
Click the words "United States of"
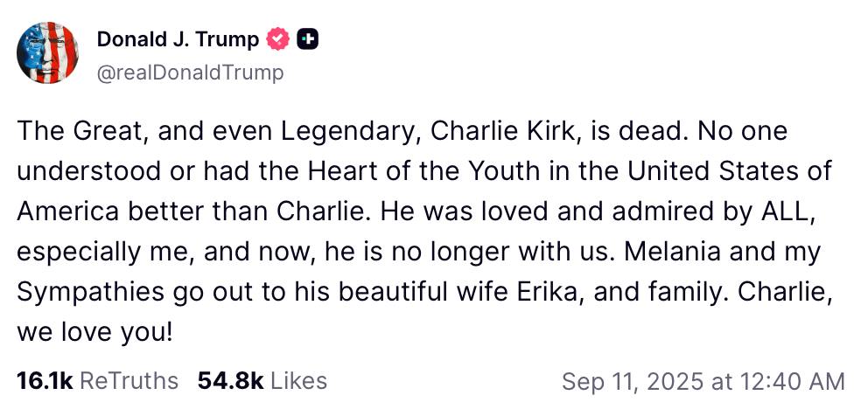tap(730, 171)
